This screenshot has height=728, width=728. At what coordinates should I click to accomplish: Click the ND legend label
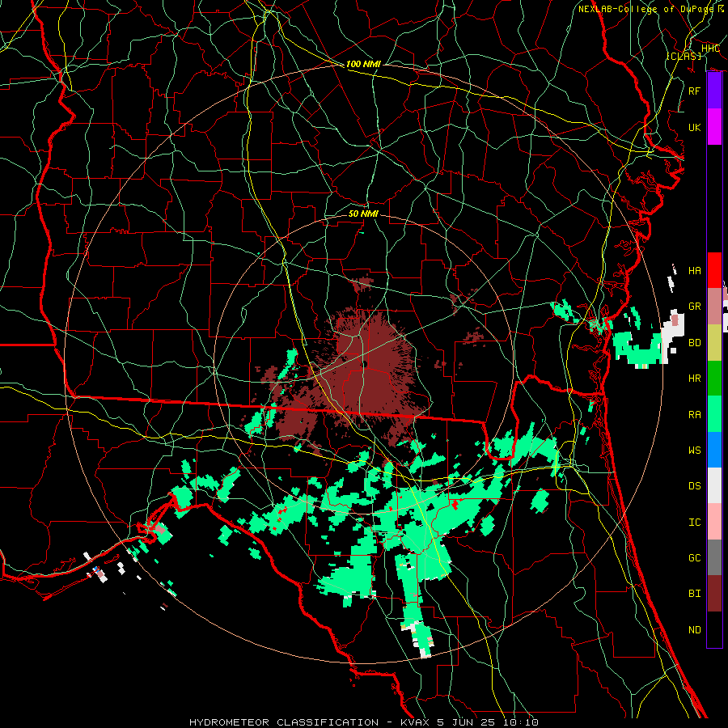[695, 630]
